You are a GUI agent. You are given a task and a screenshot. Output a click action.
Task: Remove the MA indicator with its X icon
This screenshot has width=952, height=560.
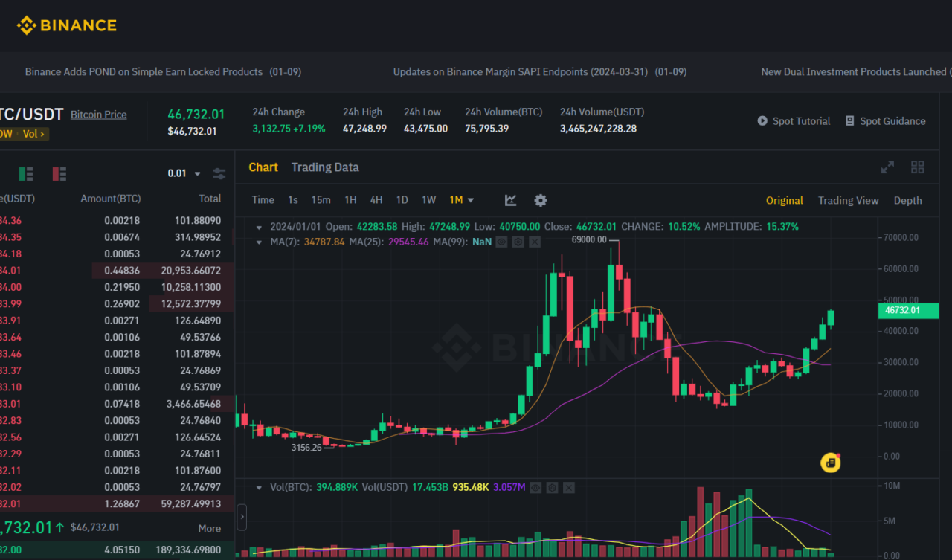point(535,242)
